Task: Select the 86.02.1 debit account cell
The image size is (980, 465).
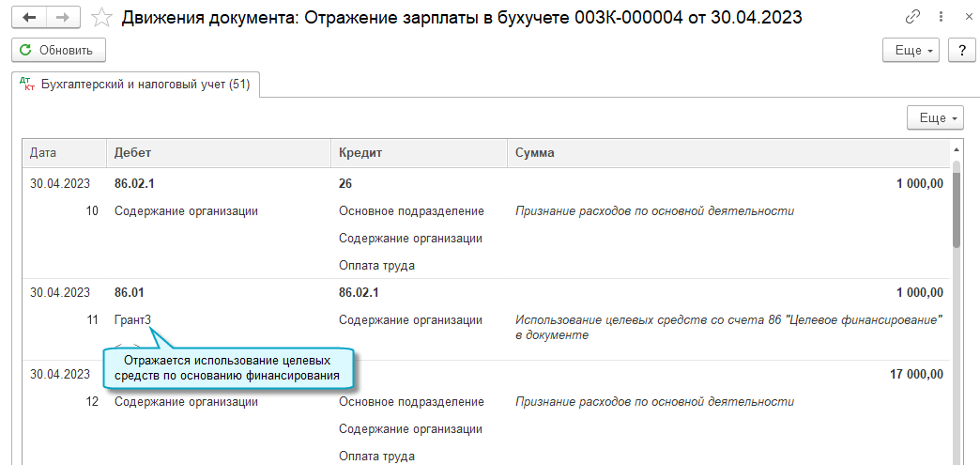Action: (134, 184)
